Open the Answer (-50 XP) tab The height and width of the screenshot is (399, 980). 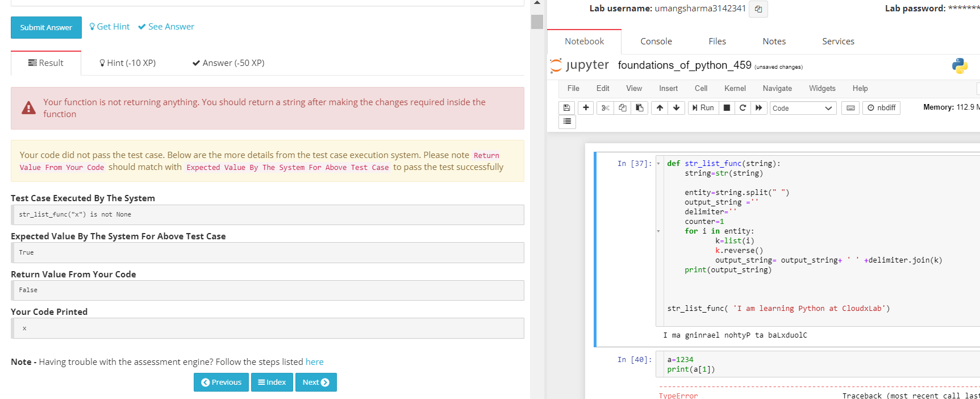228,63
